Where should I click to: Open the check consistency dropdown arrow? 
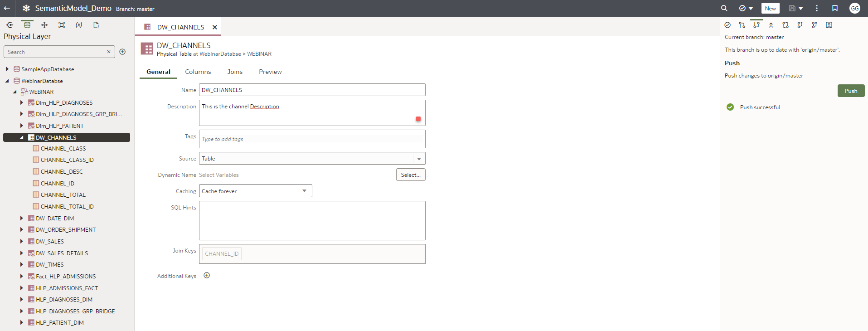[x=751, y=9]
